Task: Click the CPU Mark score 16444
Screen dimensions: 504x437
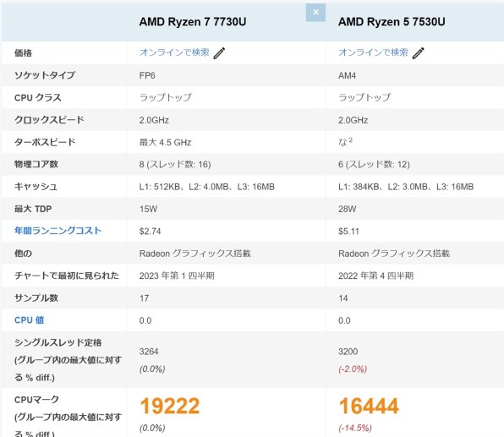Action: pos(369,406)
